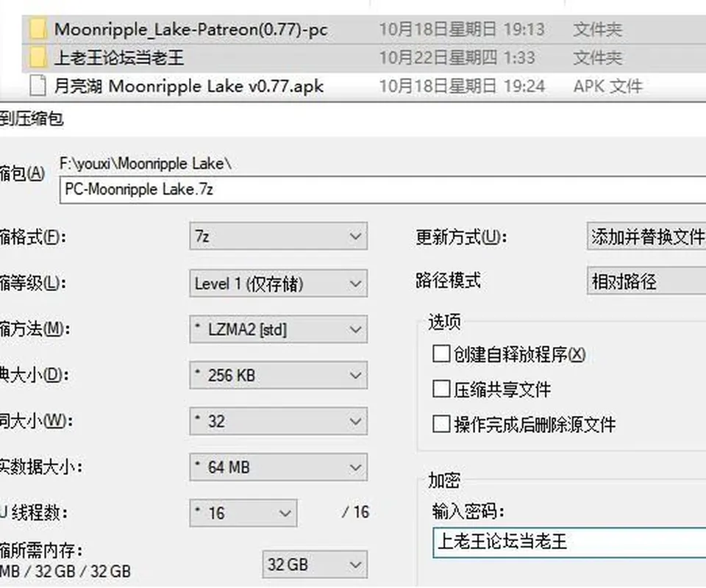Toggle the 压缩共享文件 checkbox
Screen dimensions: 706x588
441,389
